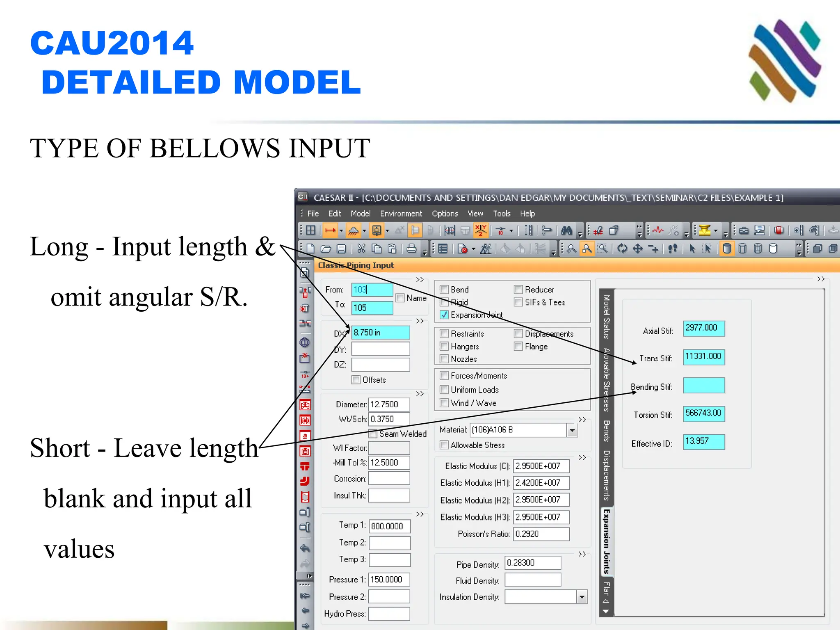Viewport: 840px width, 630px height.
Task: Click the XYZ axis display icon
Action: click(480, 231)
